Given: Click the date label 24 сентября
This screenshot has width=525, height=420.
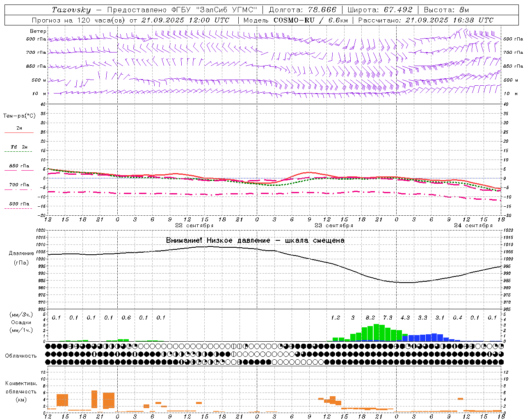Looking at the screenshot, I should (x=473, y=226).
